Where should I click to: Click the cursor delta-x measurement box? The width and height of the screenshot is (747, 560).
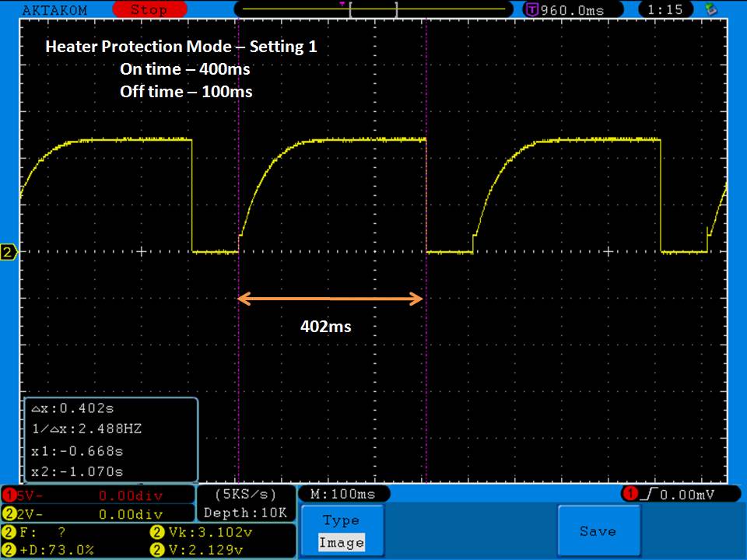click(110, 439)
